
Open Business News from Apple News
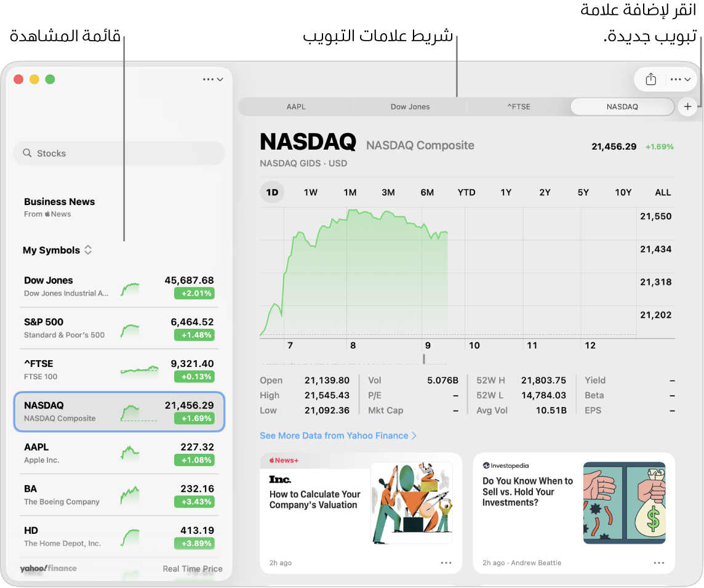[59, 207]
